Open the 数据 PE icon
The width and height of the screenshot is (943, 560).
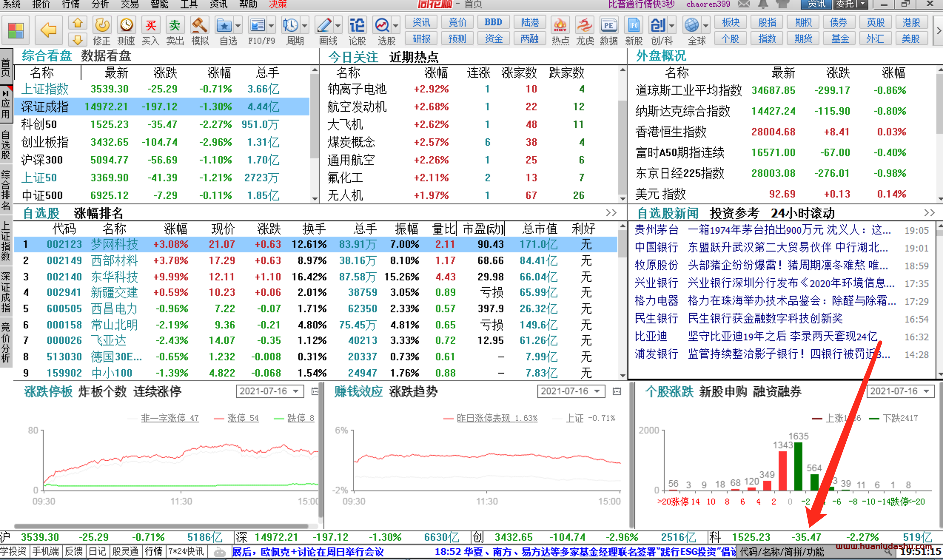click(x=609, y=26)
